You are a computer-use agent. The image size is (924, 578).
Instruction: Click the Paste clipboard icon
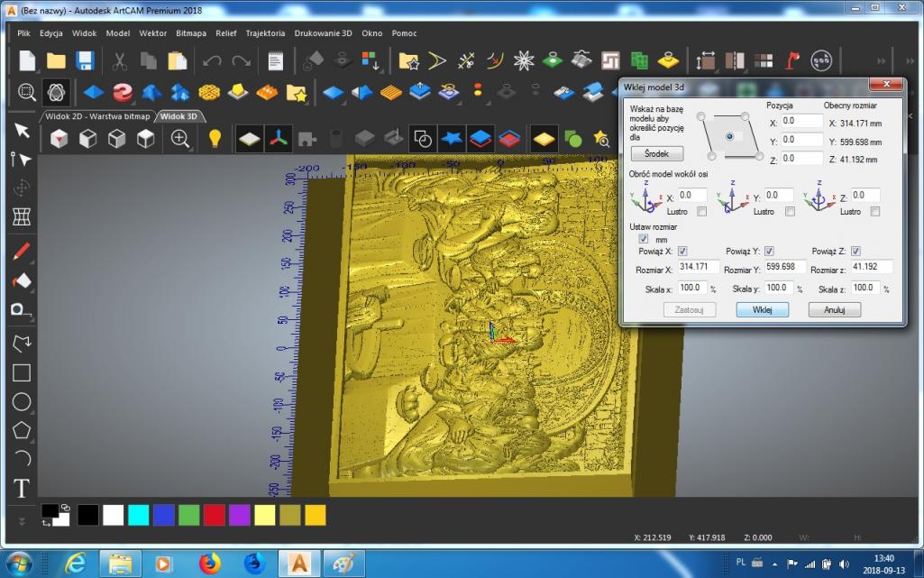pos(177,60)
